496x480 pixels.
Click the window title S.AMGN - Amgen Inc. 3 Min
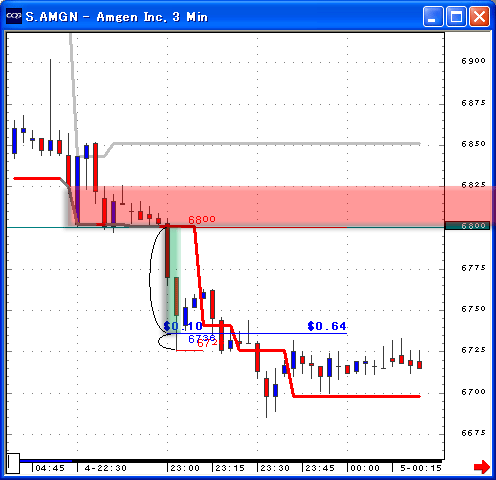(x=117, y=17)
